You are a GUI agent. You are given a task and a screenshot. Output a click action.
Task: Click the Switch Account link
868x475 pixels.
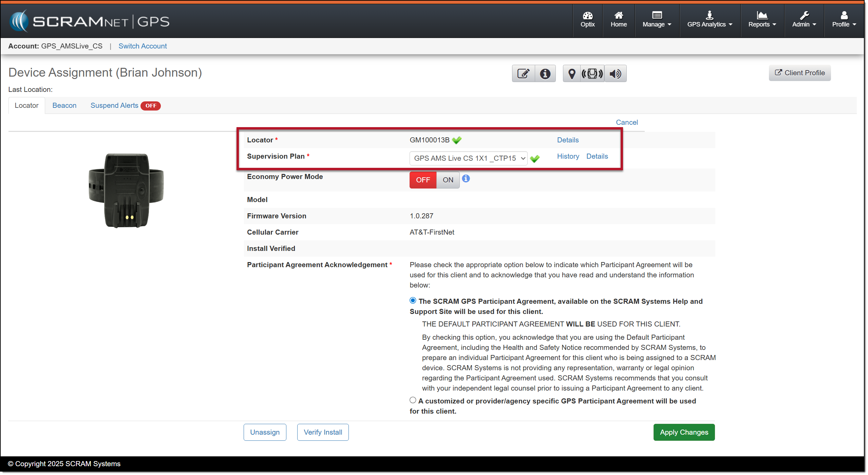coord(143,46)
